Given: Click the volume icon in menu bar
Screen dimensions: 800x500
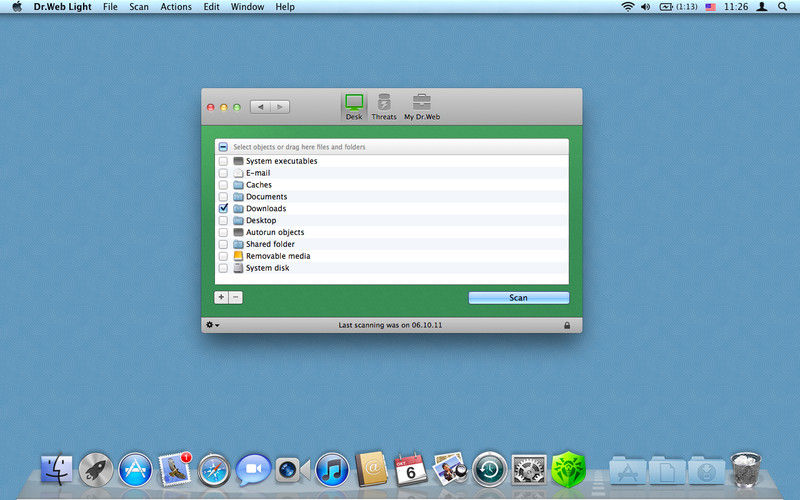Looking at the screenshot, I should (645, 7).
